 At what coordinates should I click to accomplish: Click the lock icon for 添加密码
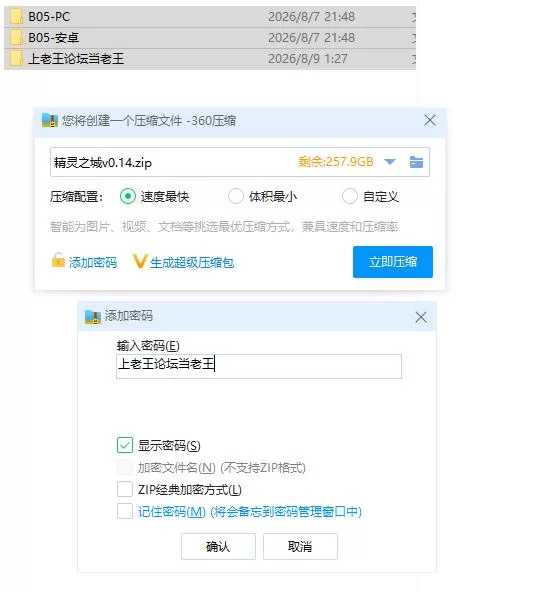[x=58, y=260]
